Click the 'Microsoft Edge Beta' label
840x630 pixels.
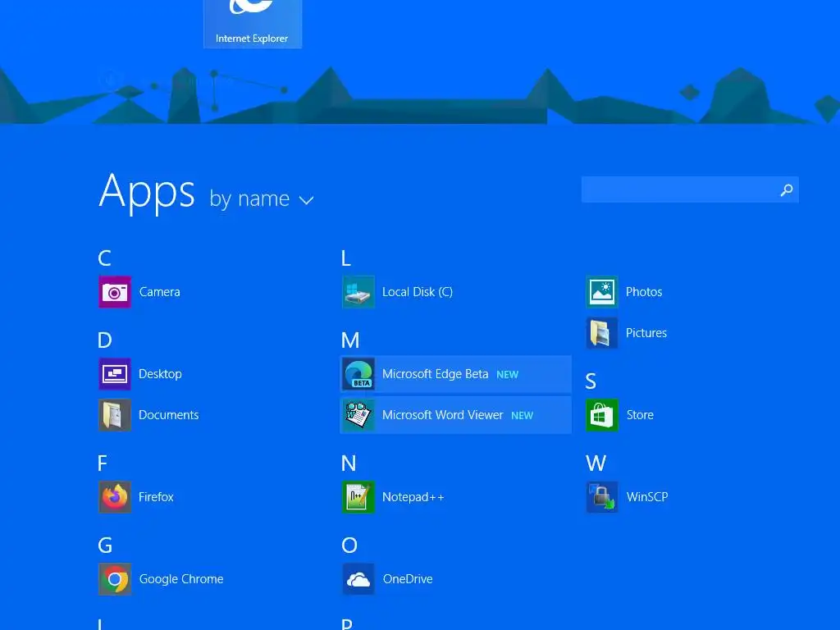pyautogui.click(x=435, y=374)
